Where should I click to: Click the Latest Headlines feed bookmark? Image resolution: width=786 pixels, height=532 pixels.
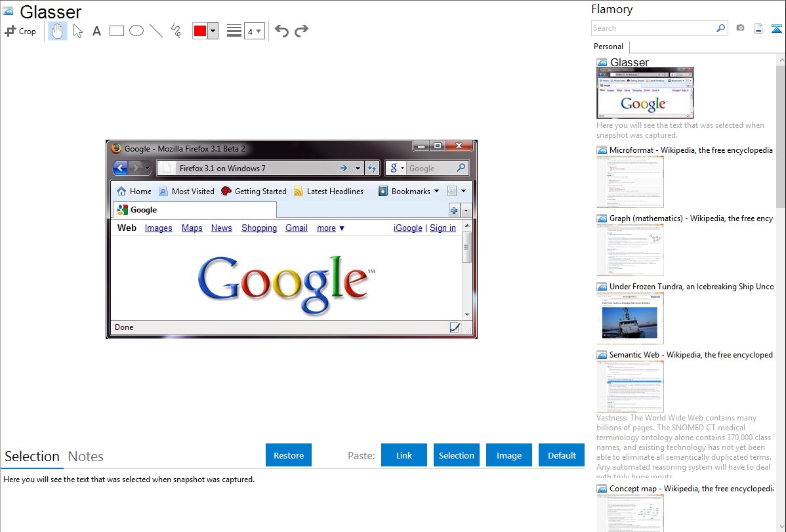click(x=328, y=191)
